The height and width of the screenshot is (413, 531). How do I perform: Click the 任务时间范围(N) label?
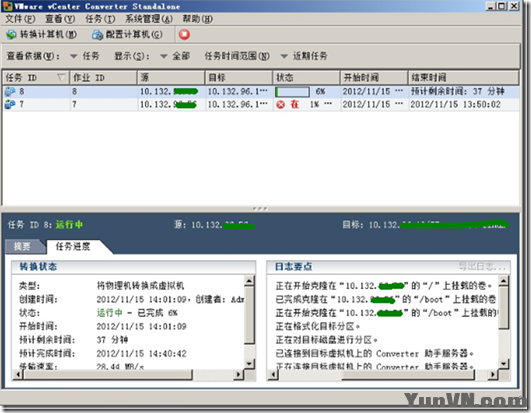[x=237, y=56]
